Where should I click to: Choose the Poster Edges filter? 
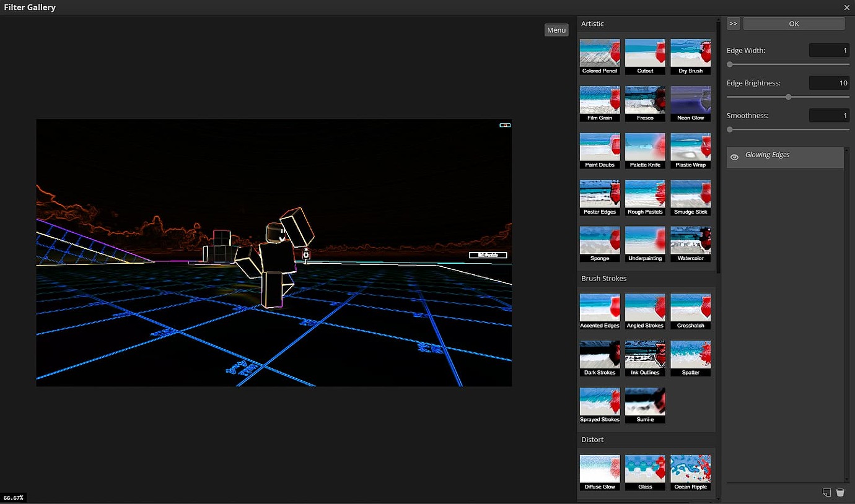(x=599, y=194)
